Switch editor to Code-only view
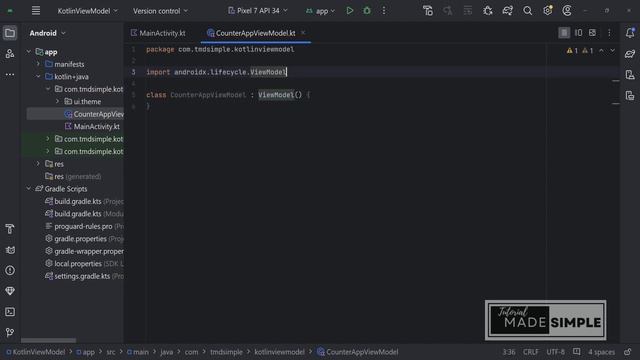Viewport: 640px width, 360px height. click(x=564, y=33)
